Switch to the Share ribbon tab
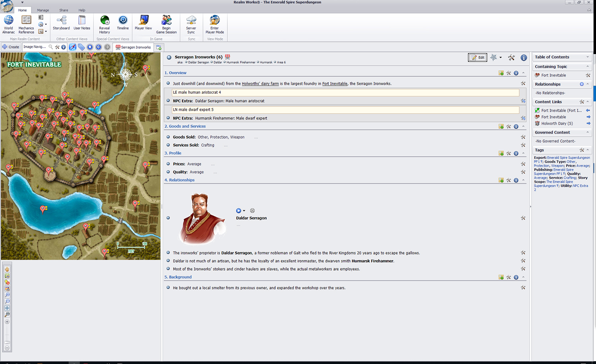 click(64, 10)
